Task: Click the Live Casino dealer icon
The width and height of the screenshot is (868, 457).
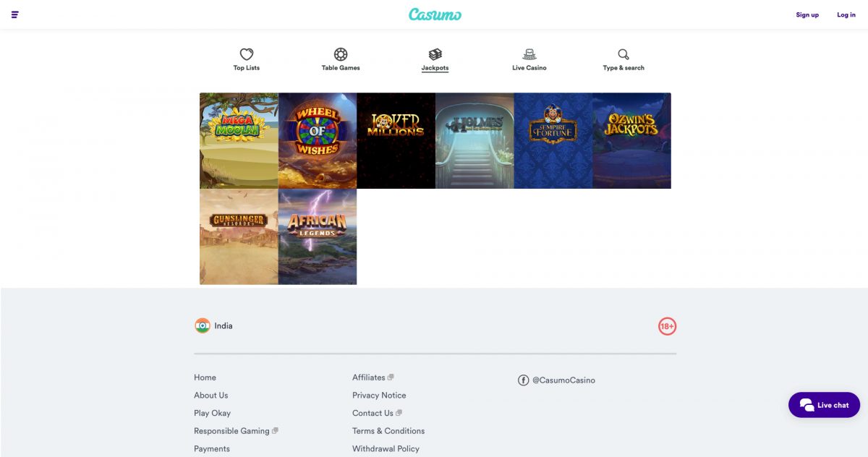Action: [x=529, y=54]
